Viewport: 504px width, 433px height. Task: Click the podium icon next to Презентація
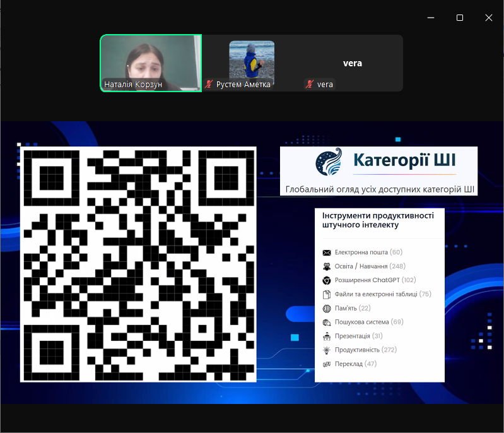pyautogui.click(x=327, y=336)
